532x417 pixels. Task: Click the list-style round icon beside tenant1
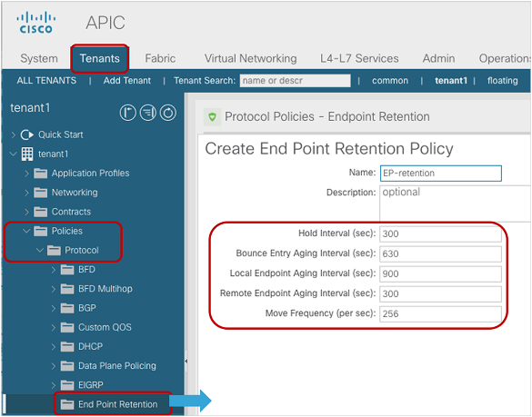pos(148,113)
